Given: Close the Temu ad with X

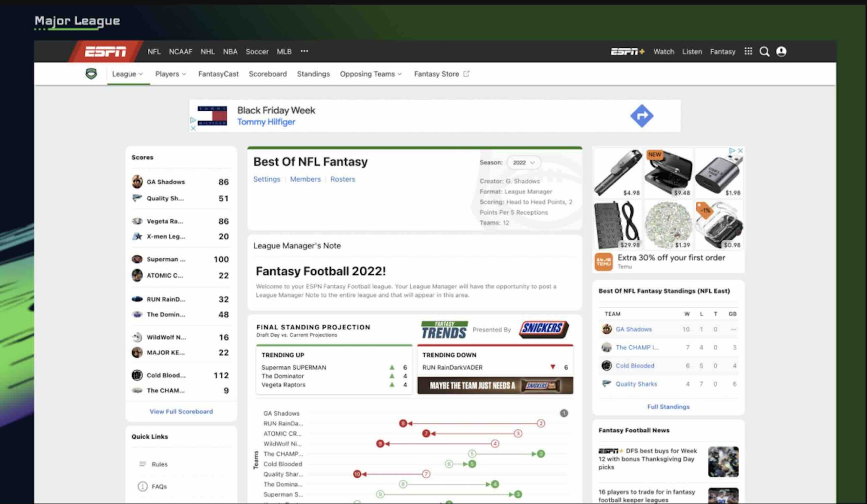Looking at the screenshot, I should tap(740, 151).
